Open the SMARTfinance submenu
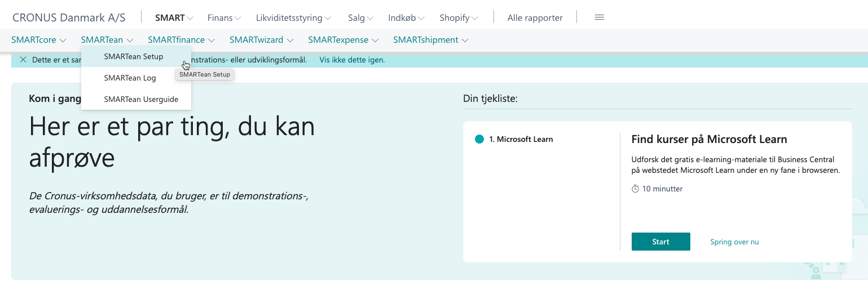This screenshot has width=868, height=290. click(x=181, y=40)
